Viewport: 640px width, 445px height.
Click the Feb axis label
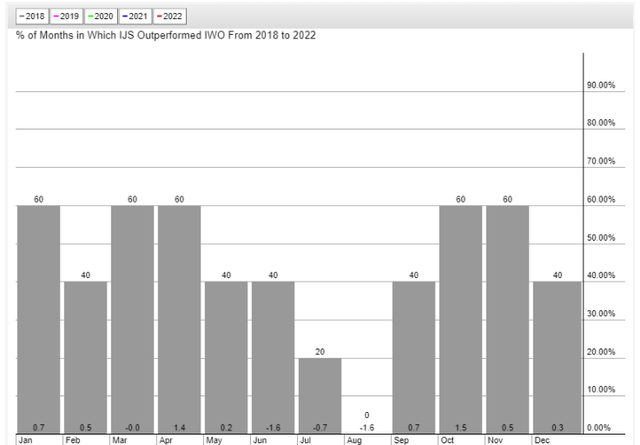(73, 440)
